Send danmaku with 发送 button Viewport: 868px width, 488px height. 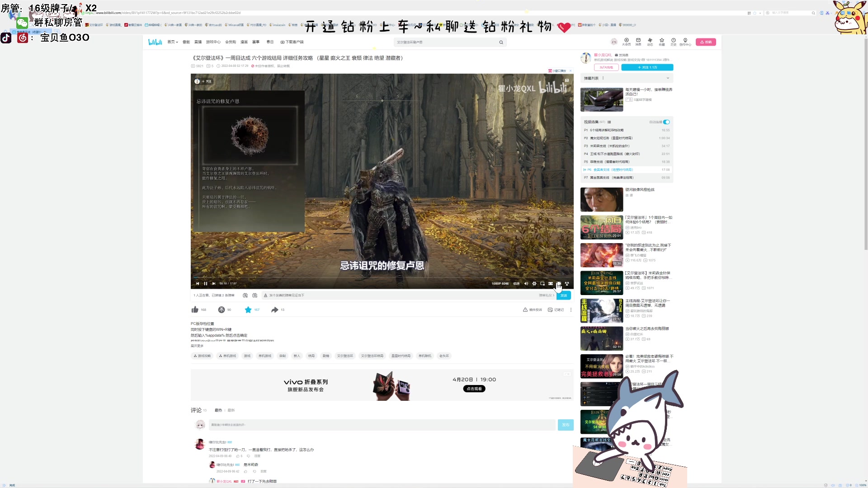[564, 296]
